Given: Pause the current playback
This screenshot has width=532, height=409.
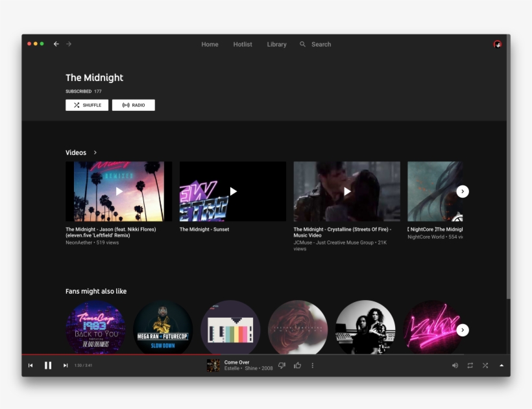Looking at the screenshot, I should point(48,365).
